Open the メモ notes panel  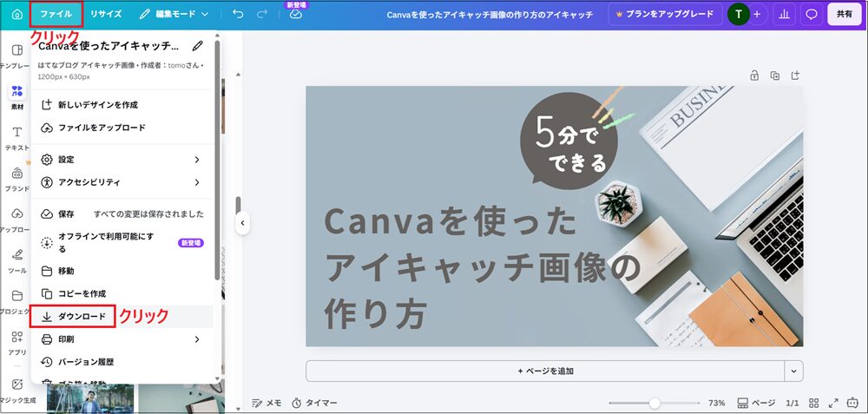(266, 403)
